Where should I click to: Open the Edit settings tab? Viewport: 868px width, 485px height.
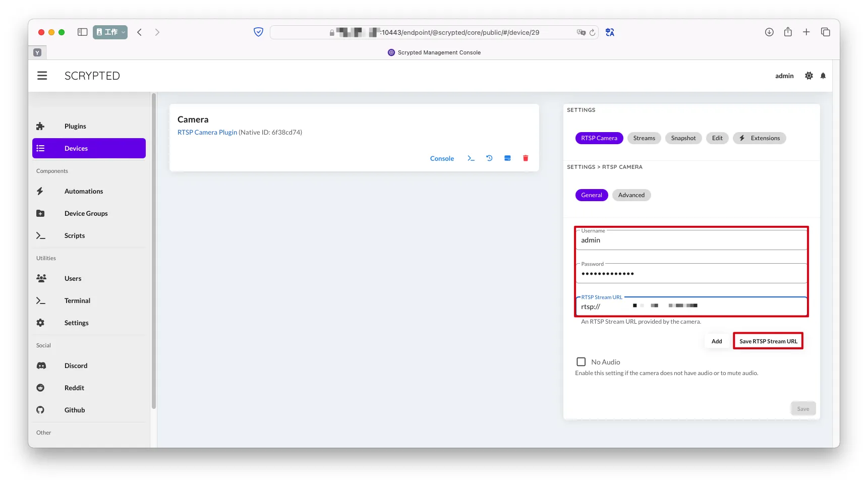coord(717,138)
